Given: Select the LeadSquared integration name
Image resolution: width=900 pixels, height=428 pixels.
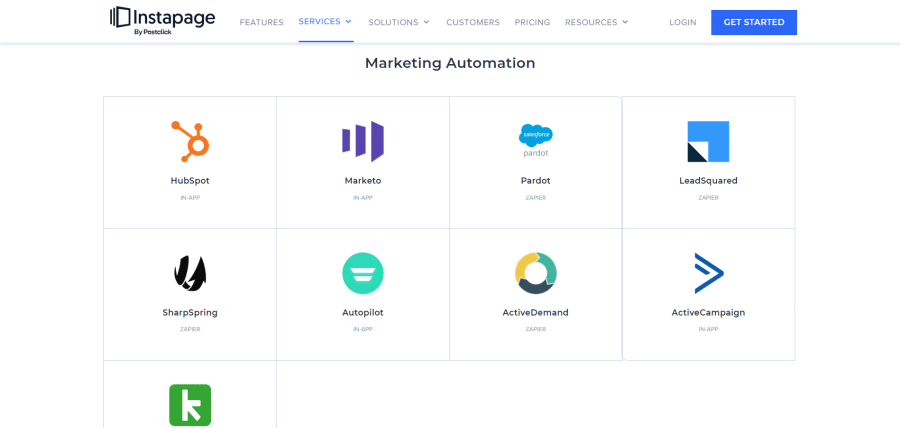Looking at the screenshot, I should tap(708, 181).
